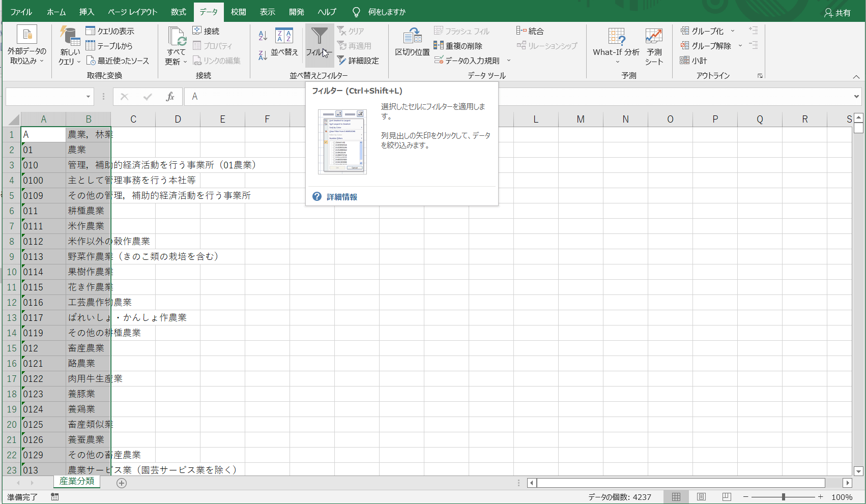Viewport: 866px width, 504px height.
Task: Click Connections (接続) button
Action: pyautogui.click(x=206, y=31)
